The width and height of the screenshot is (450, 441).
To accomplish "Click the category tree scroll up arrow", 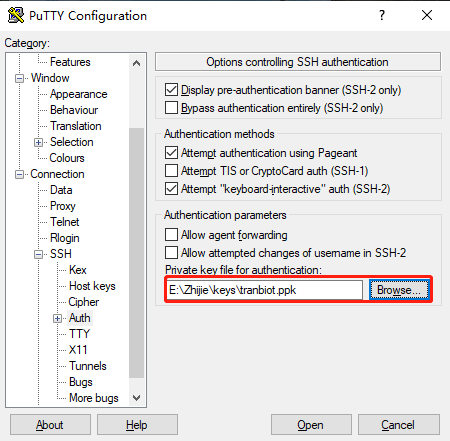I will point(136,63).
